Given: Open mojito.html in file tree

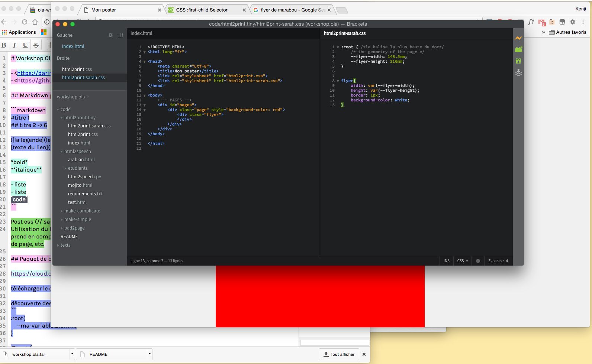Looking at the screenshot, I should point(80,185).
